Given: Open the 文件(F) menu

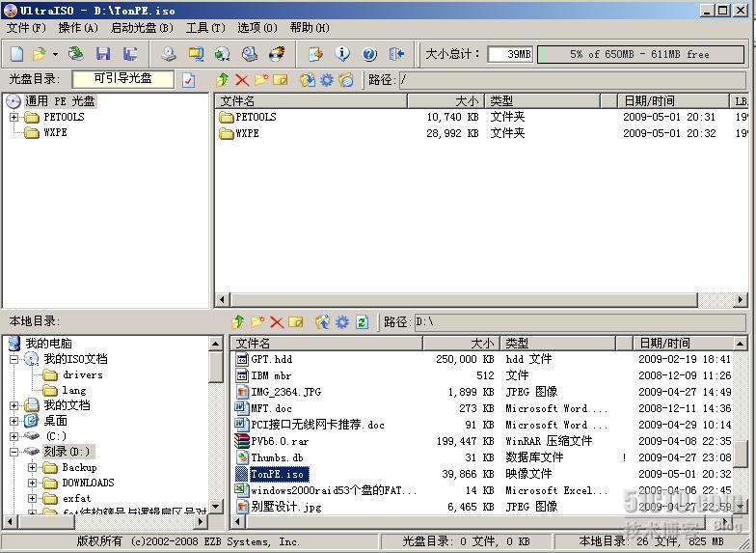Looking at the screenshot, I should (26, 28).
